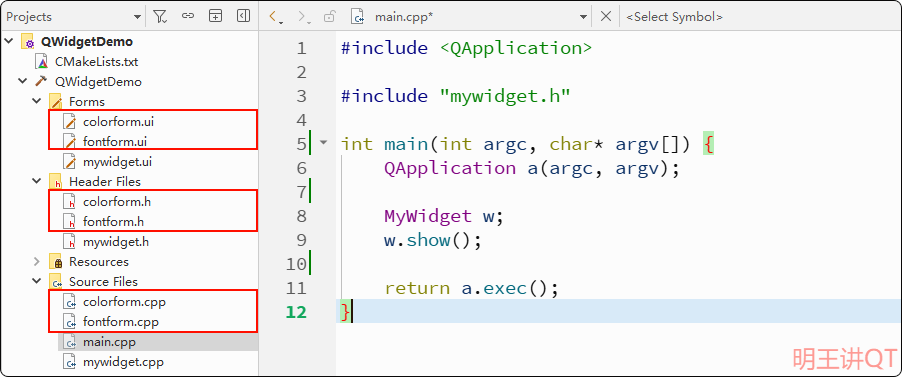The height and width of the screenshot is (377, 902).
Task: Click the mywidget.h file icon
Action: [x=70, y=242]
